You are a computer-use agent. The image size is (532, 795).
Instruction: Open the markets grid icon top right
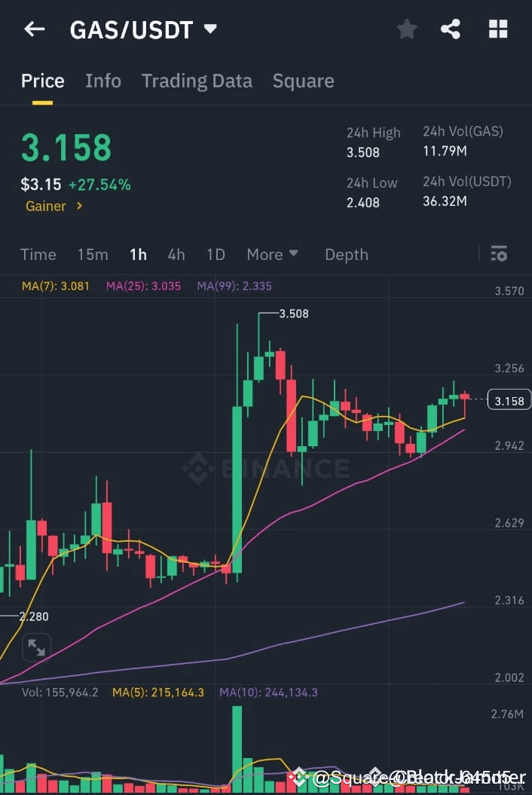(x=497, y=29)
